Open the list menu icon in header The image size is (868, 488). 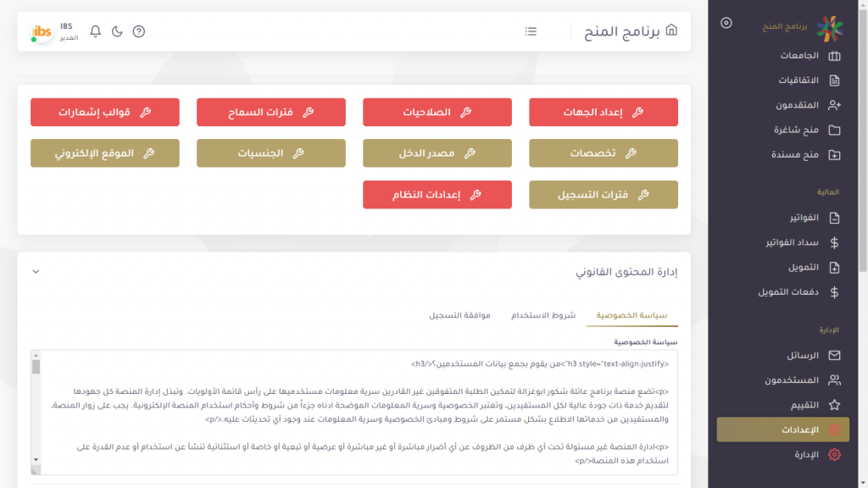[531, 31]
